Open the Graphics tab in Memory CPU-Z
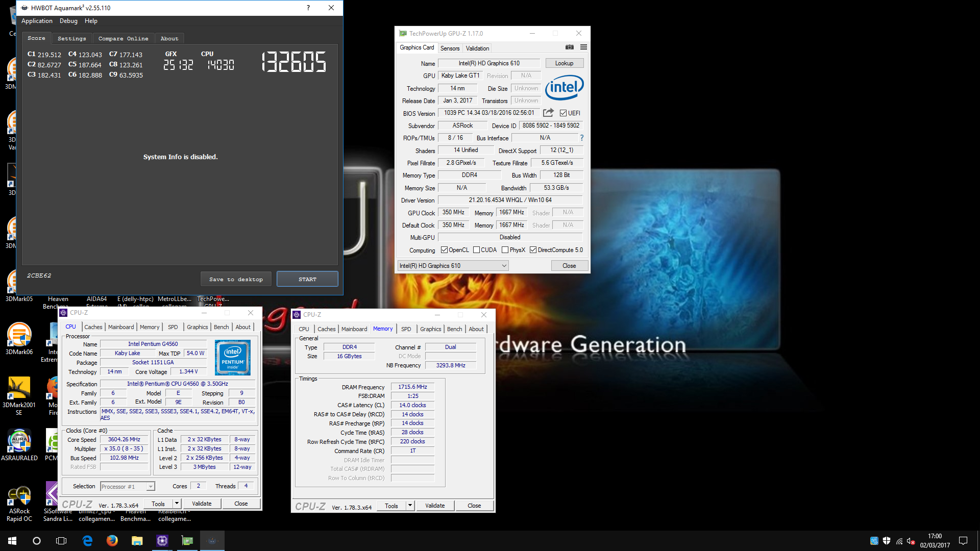The image size is (980, 551). (x=430, y=329)
